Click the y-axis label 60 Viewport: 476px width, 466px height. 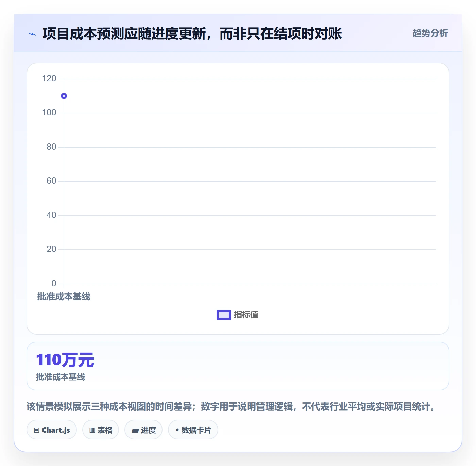point(51,181)
